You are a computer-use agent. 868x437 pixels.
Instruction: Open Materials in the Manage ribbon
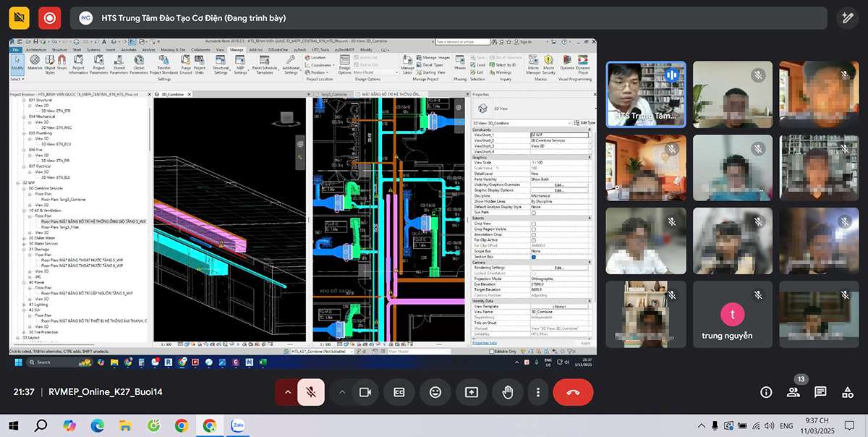point(34,63)
